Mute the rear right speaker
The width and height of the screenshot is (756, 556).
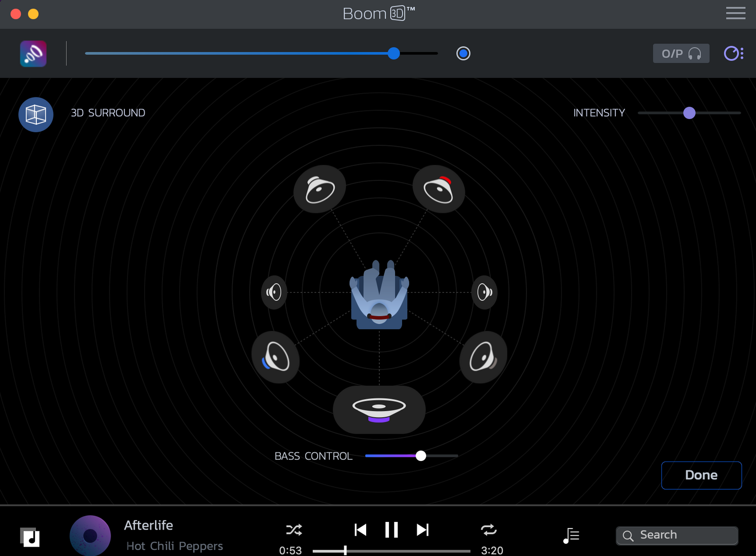[x=483, y=357]
